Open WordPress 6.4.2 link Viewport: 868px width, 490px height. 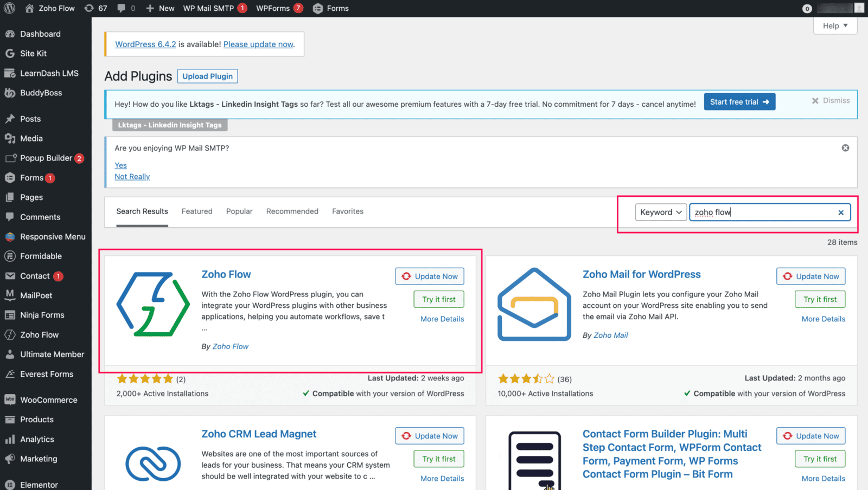145,44
